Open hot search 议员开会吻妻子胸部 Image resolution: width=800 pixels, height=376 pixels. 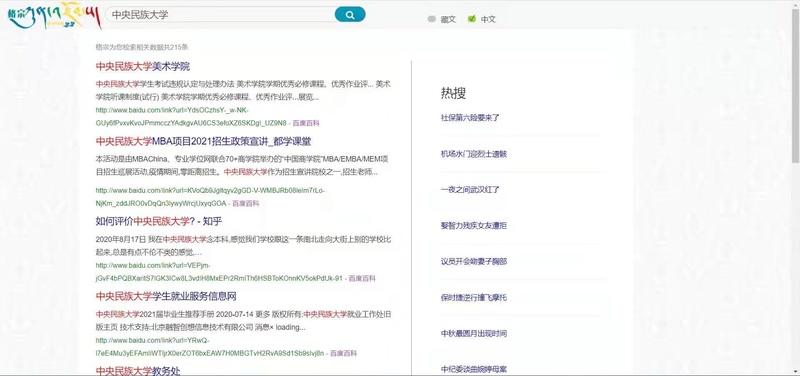pos(473,262)
